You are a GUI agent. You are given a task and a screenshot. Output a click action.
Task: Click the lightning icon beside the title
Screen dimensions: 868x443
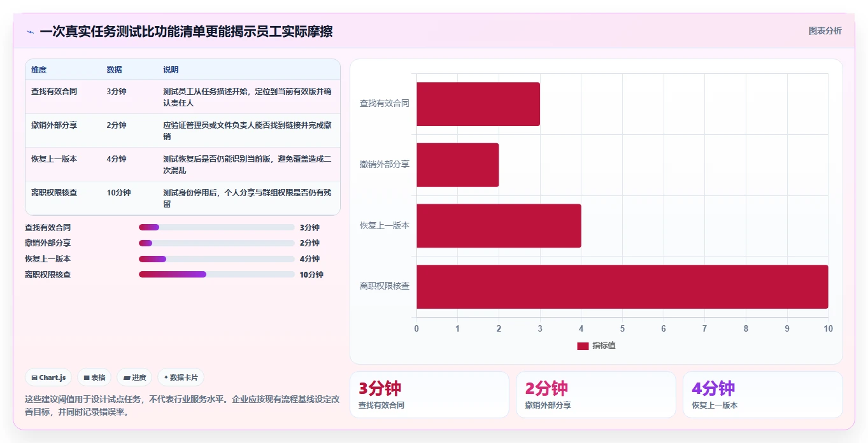30,32
